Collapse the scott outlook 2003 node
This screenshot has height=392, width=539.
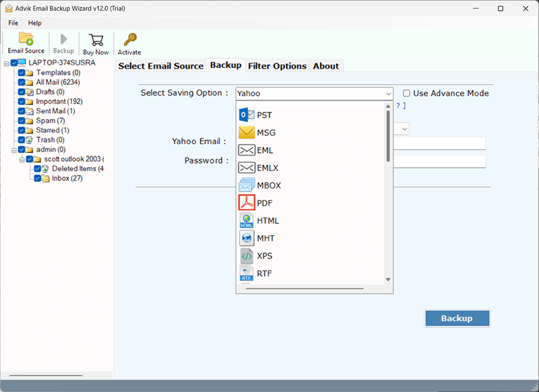point(22,160)
